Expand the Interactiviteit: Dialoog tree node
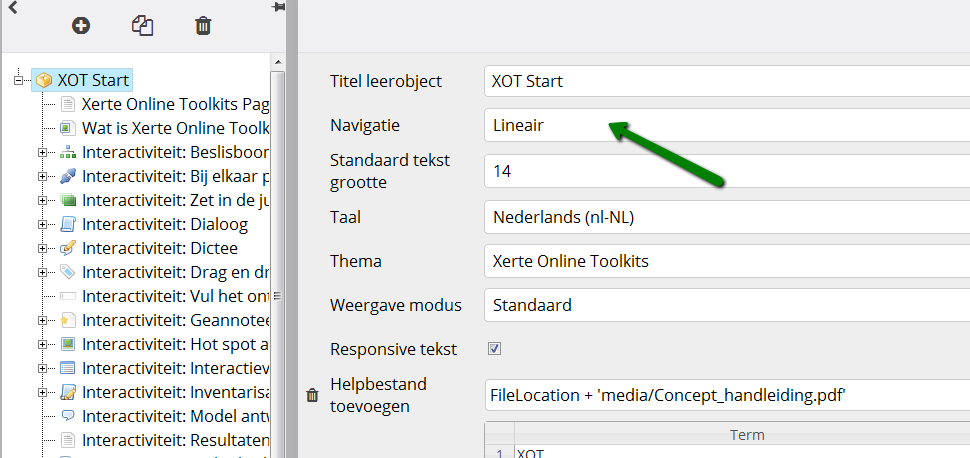The height and width of the screenshot is (458, 970). coord(42,225)
